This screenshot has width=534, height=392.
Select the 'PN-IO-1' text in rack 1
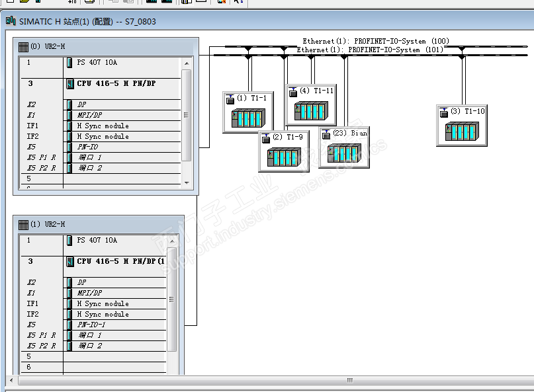point(91,325)
